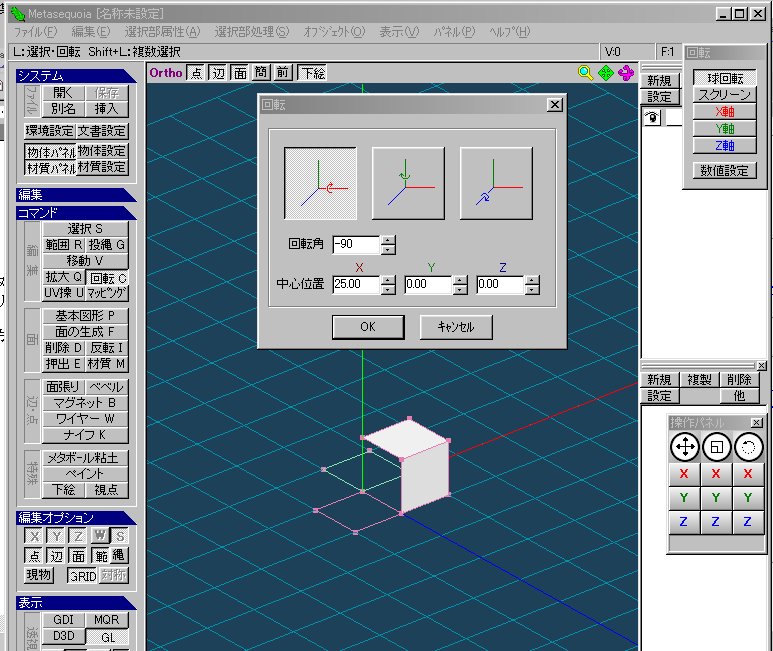This screenshot has height=651, width=773.
Task: Select X-axis rotation icon in dialog
Action: point(320,183)
